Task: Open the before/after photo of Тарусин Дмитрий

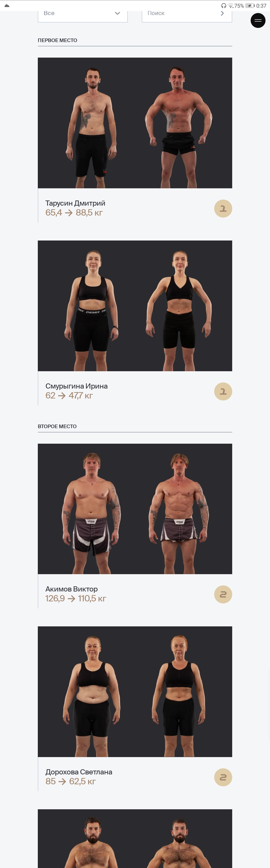Action: [135, 123]
